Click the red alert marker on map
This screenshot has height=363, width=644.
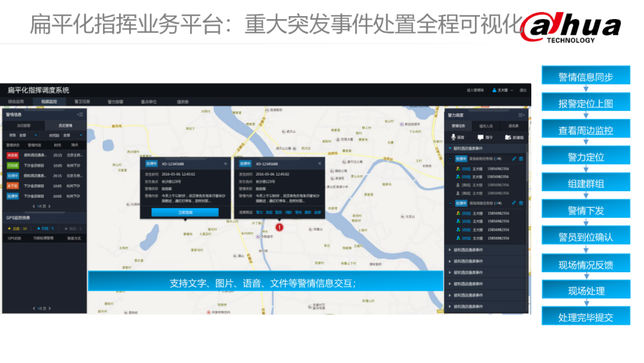tap(279, 227)
